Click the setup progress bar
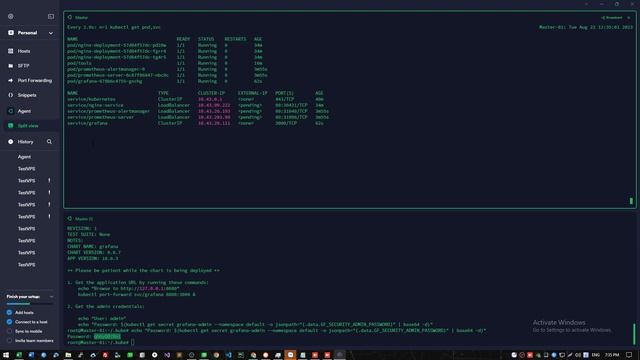Viewport: 640px width, 360px height. (30, 304)
